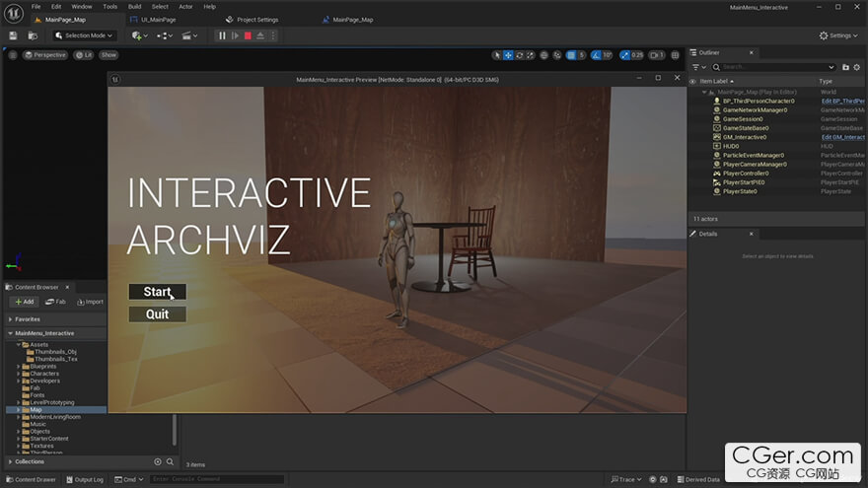The image size is (868, 488).
Task: Open the play options three-dot menu
Action: pos(273,35)
